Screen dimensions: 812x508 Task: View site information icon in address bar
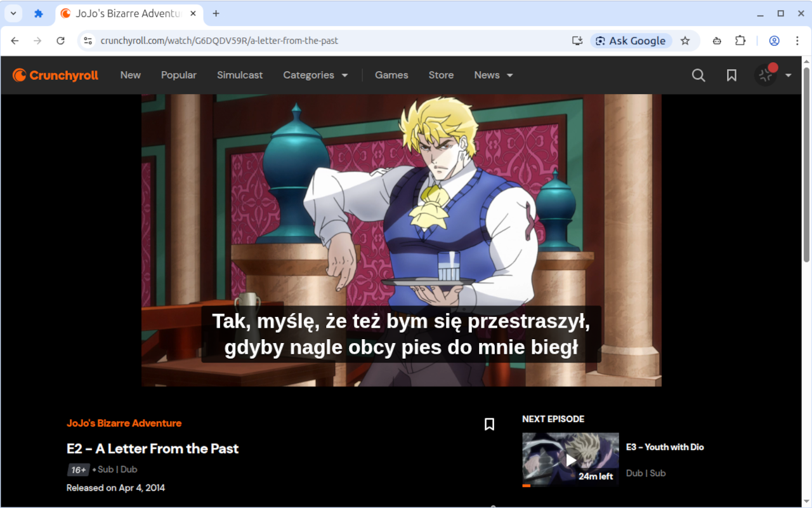tap(88, 41)
